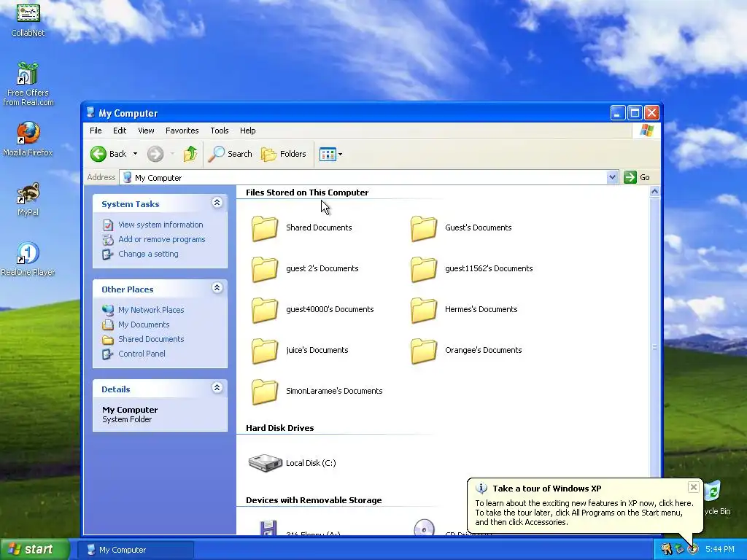Collapse the Other Places panel

217,288
